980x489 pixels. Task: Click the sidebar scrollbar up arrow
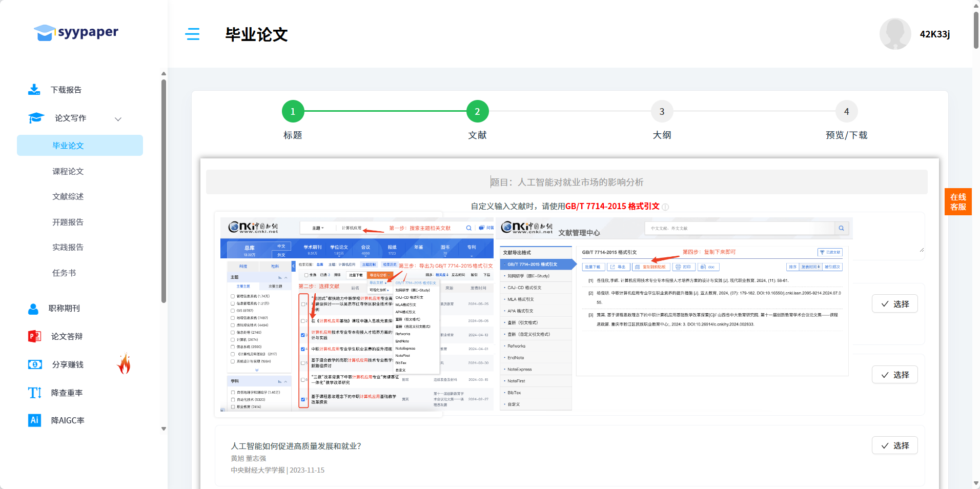[x=164, y=74]
